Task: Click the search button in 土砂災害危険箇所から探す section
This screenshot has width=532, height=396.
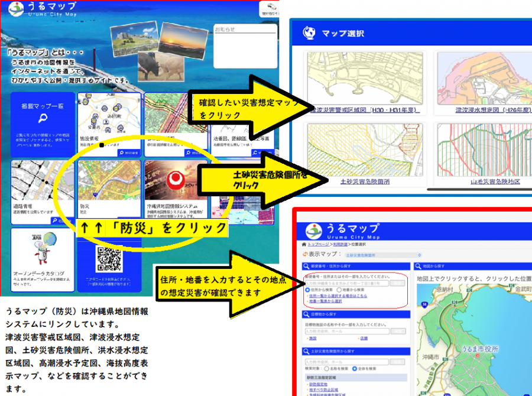Action: 397,362
